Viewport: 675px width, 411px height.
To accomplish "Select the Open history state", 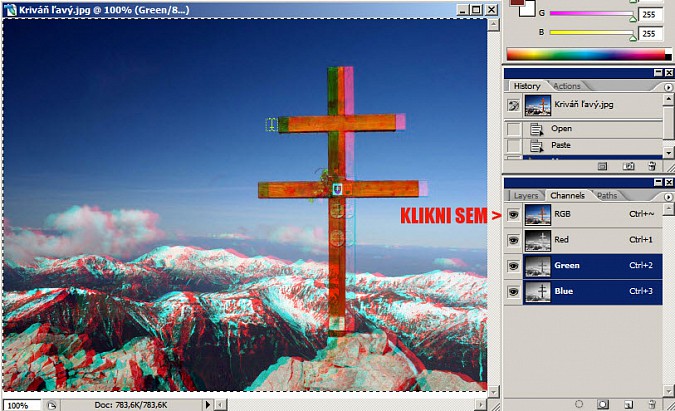I will [561, 129].
